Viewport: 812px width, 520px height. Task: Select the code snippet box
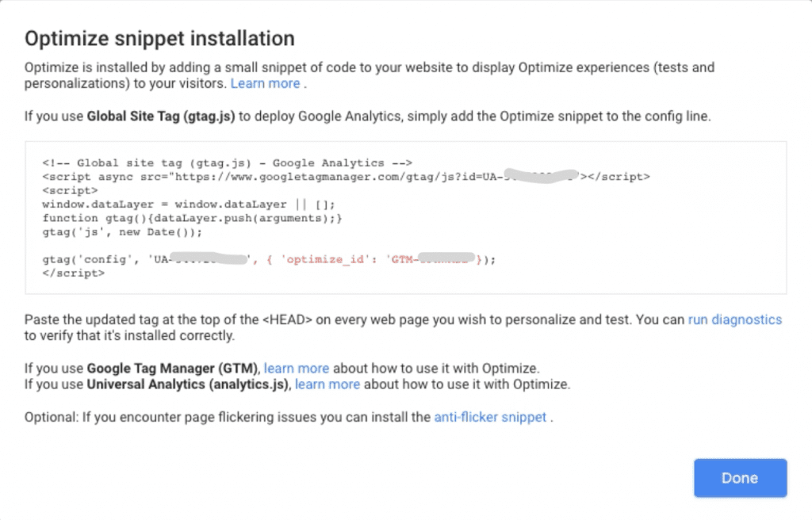point(406,216)
